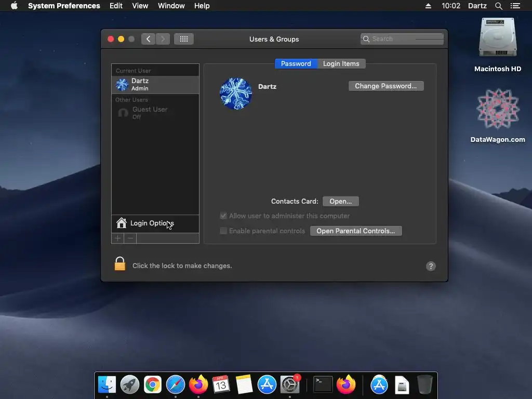The image size is (532, 399).
Task: Open the help question mark button
Action: (431, 266)
